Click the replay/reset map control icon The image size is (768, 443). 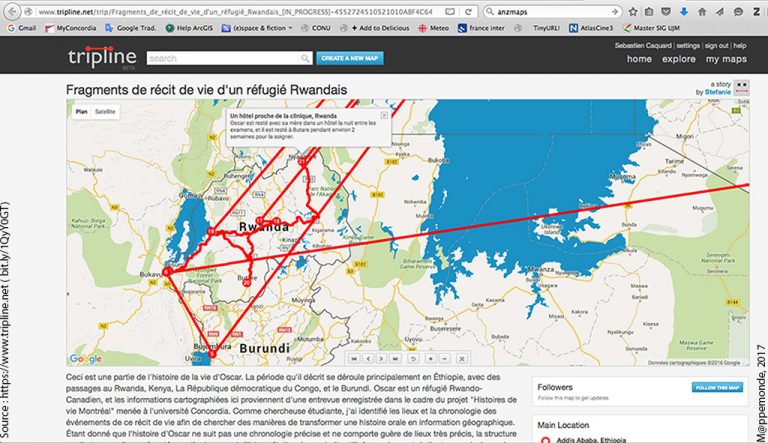[x=414, y=357]
